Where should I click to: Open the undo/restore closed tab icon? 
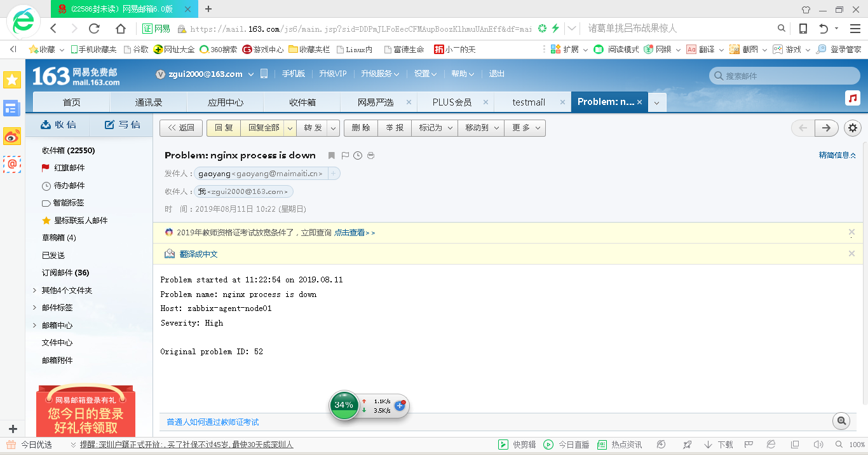tap(824, 29)
